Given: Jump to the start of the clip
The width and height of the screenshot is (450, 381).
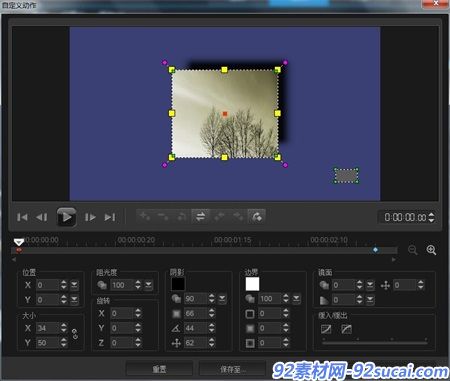Looking at the screenshot, I should [x=22, y=217].
